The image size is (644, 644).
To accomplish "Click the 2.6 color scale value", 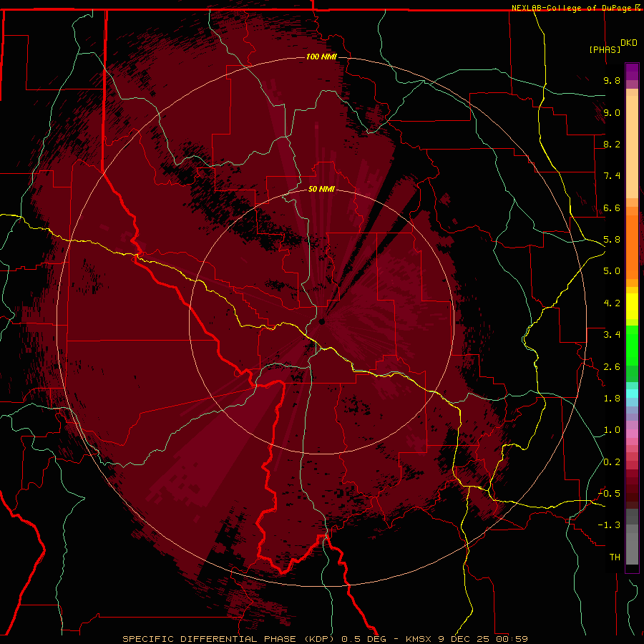I will (612, 367).
